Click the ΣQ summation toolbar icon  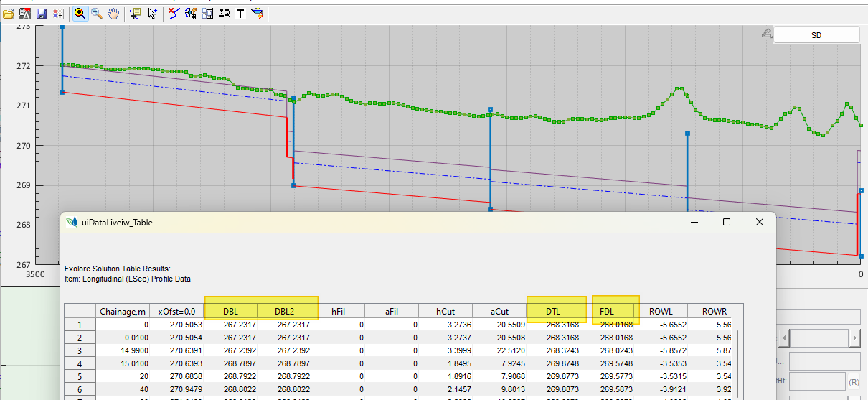point(224,13)
